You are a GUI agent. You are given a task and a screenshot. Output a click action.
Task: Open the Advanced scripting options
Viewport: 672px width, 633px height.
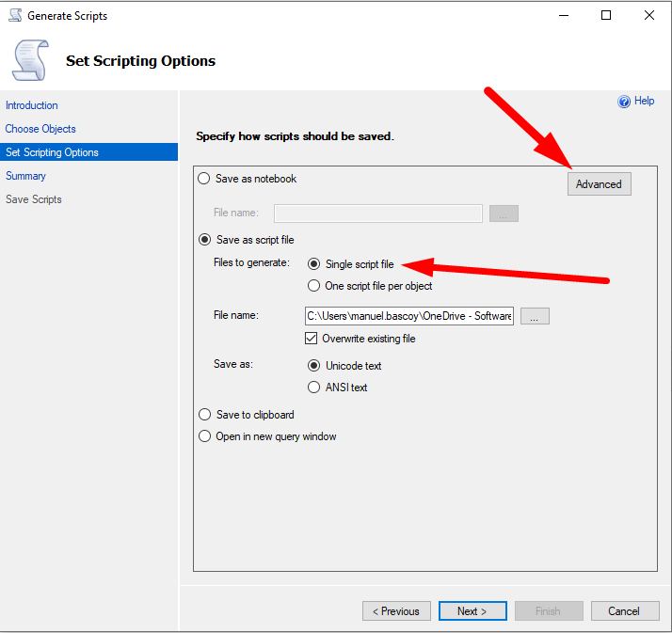click(x=599, y=184)
